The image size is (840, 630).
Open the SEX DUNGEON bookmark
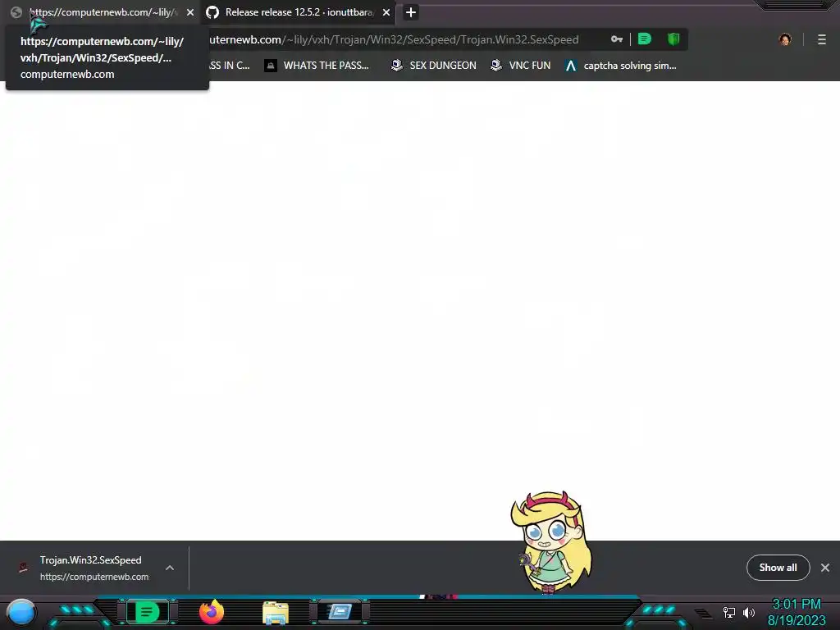click(434, 66)
